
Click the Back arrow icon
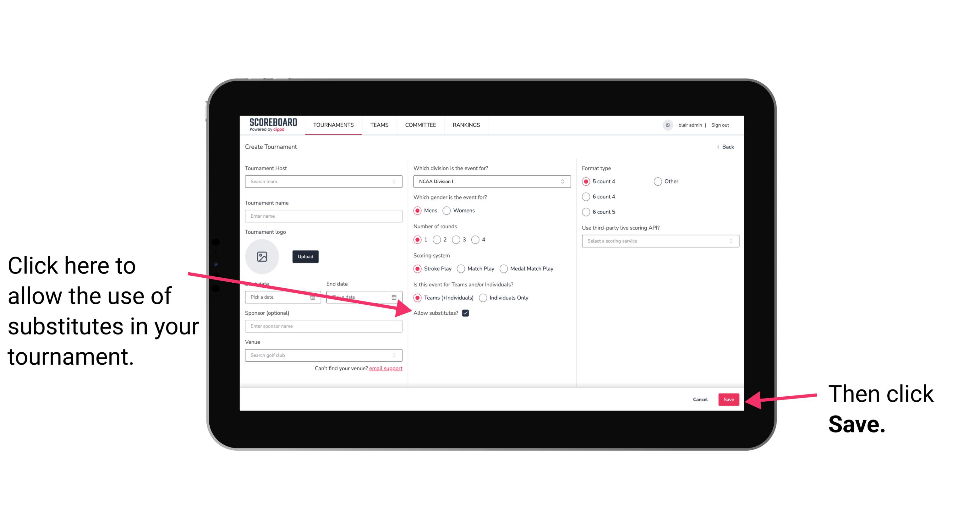[x=719, y=147]
